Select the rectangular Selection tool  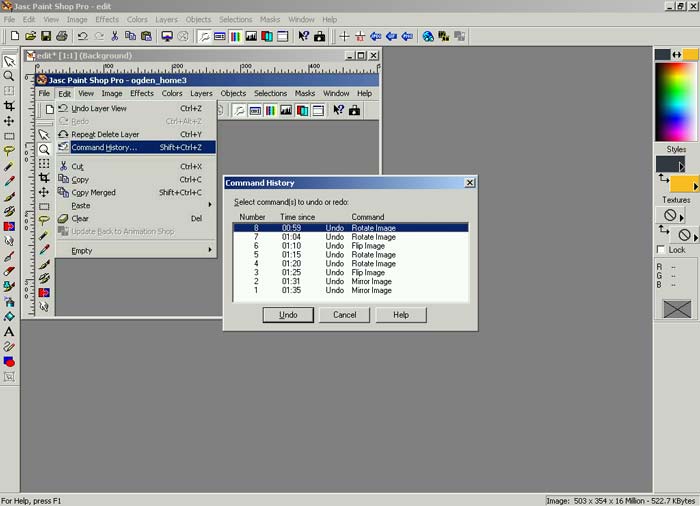point(9,136)
